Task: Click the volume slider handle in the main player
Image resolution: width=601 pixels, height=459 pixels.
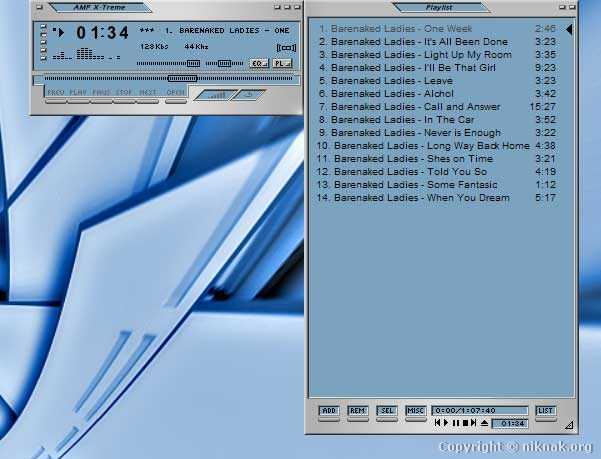Action: [x=194, y=63]
